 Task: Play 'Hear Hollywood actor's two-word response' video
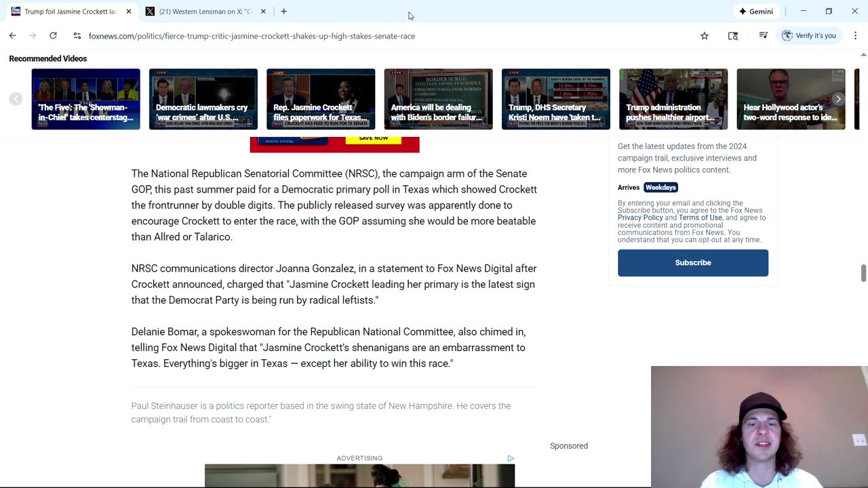(791, 99)
